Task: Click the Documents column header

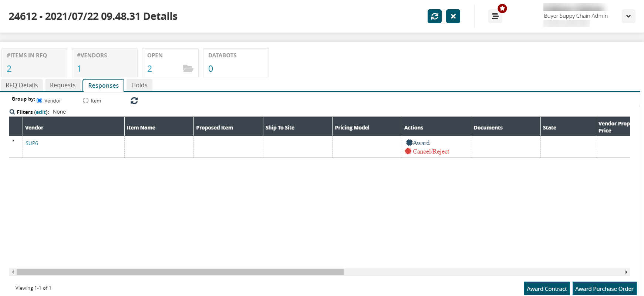Action: [506, 127]
